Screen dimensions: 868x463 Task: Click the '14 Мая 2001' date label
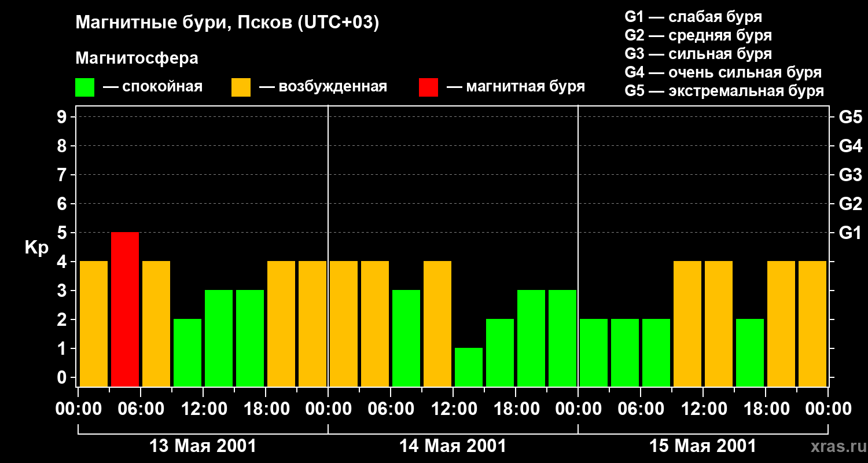point(453,446)
